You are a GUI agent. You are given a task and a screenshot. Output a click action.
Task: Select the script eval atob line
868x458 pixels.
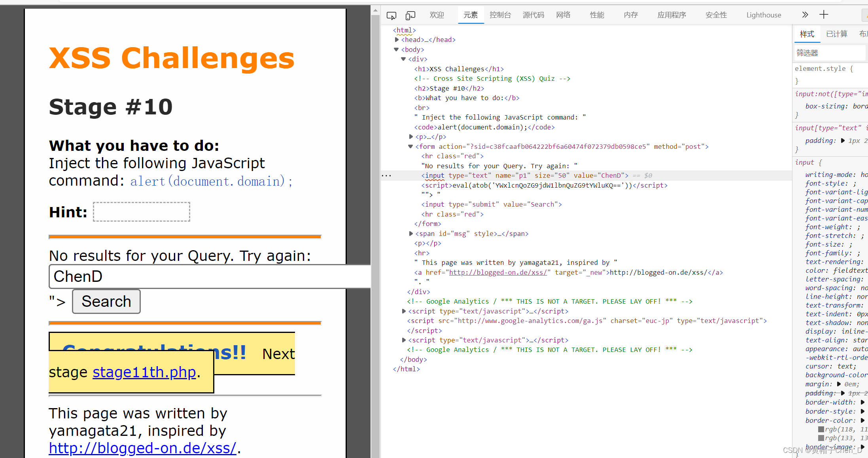coord(544,185)
